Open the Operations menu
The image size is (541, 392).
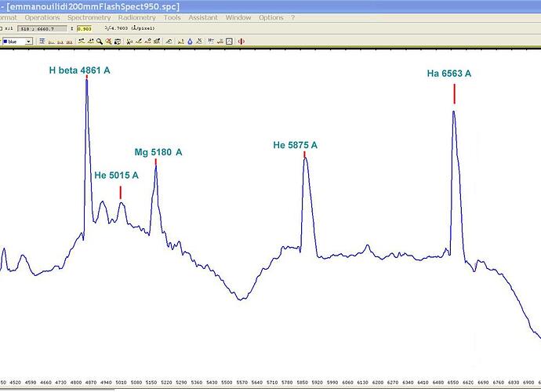click(42, 17)
